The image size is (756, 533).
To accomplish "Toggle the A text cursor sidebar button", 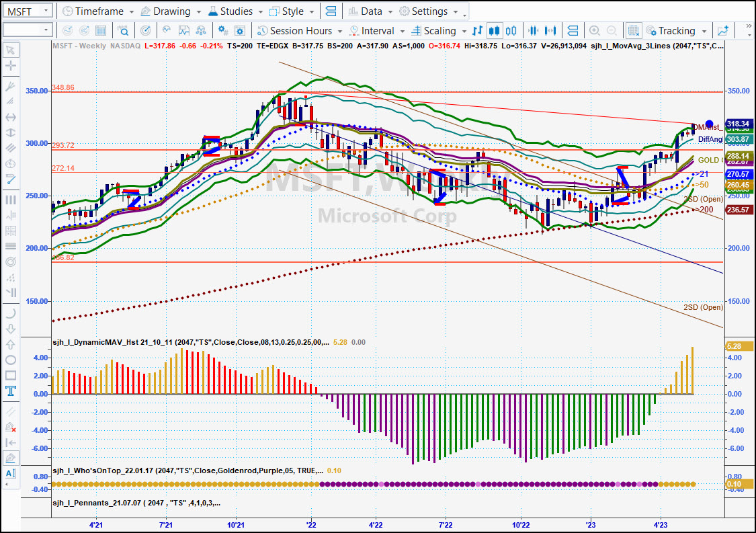I will click(x=11, y=474).
